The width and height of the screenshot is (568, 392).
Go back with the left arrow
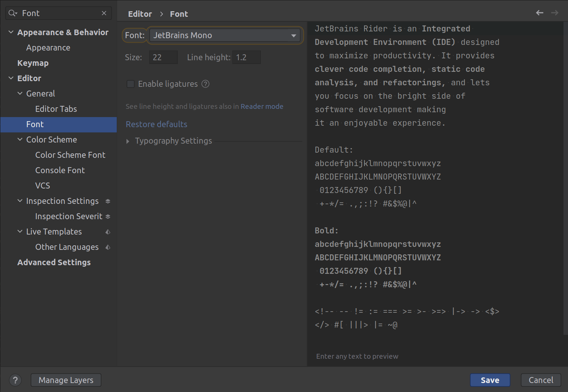tap(540, 13)
